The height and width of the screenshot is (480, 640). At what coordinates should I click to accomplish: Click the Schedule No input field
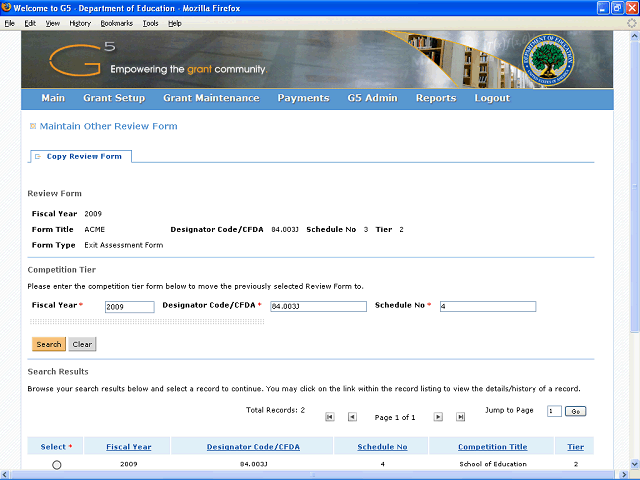[487, 307]
